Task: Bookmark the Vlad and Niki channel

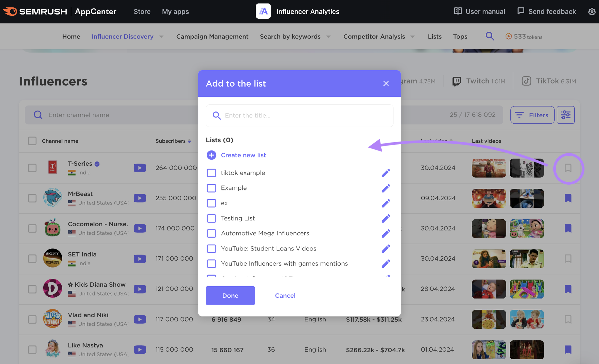Action: coord(568,319)
